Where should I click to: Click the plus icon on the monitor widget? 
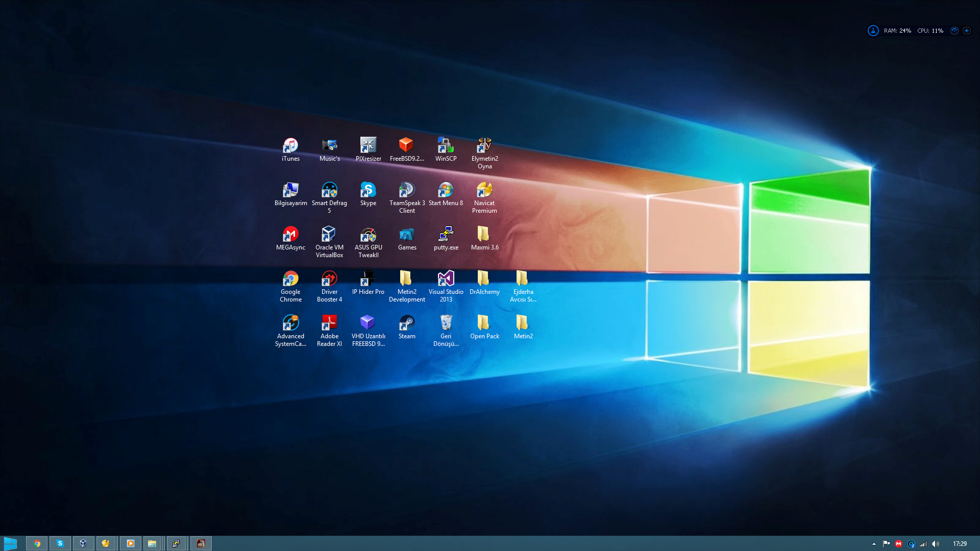coord(967,31)
